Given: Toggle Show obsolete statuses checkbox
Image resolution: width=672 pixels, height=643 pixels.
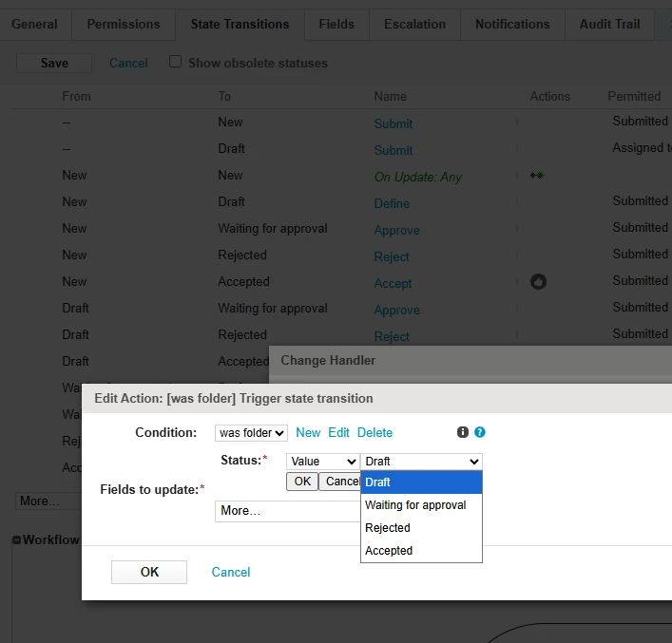Looking at the screenshot, I should tap(175, 62).
